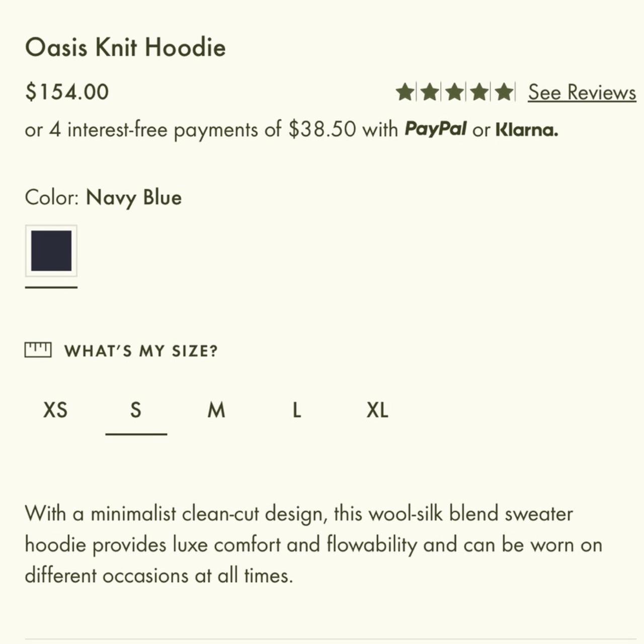Click the Color: Navy Blue label
644x644 pixels.
click(x=103, y=198)
